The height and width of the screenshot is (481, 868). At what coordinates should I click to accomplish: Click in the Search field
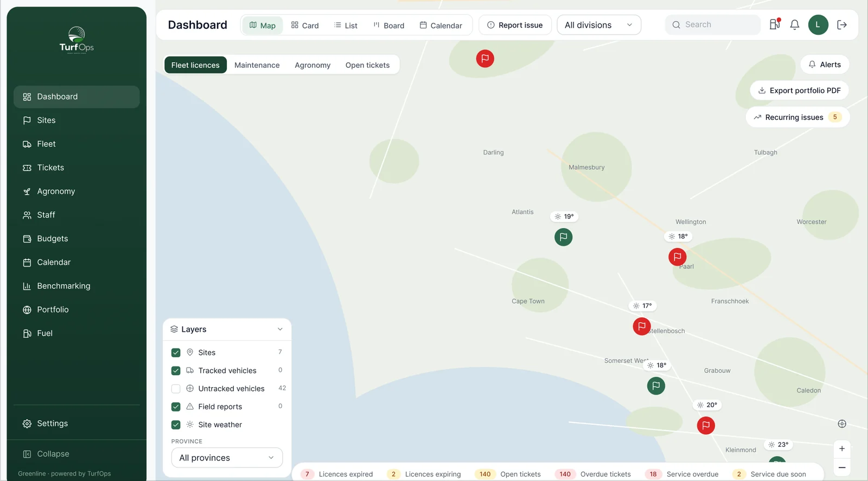[713, 24]
